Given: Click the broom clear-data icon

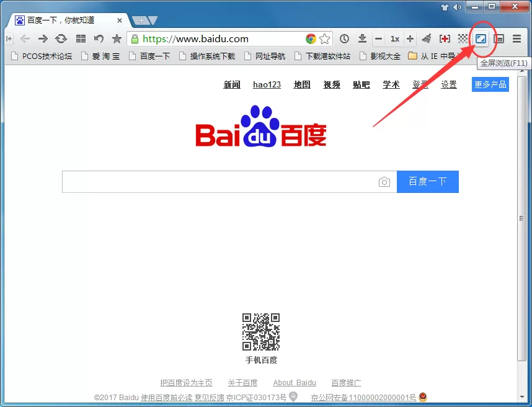Looking at the screenshot, I should pos(427,38).
